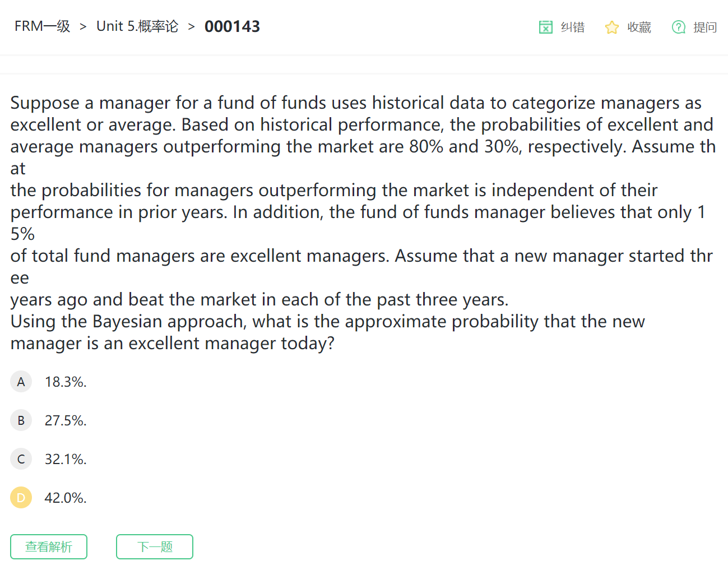
Task: Click the 收藏 text label
Action: pos(639,27)
